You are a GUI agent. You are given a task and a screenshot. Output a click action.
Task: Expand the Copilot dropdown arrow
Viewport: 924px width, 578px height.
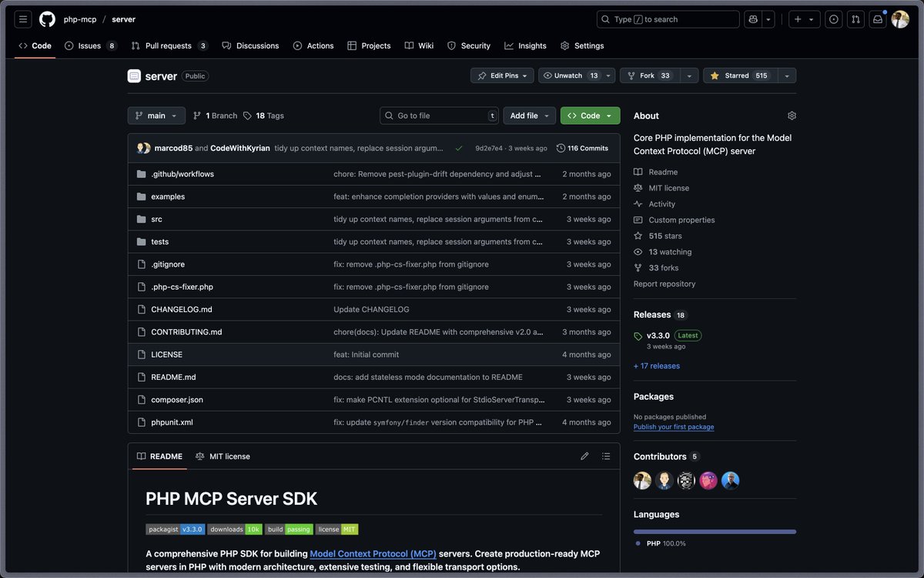pos(768,19)
